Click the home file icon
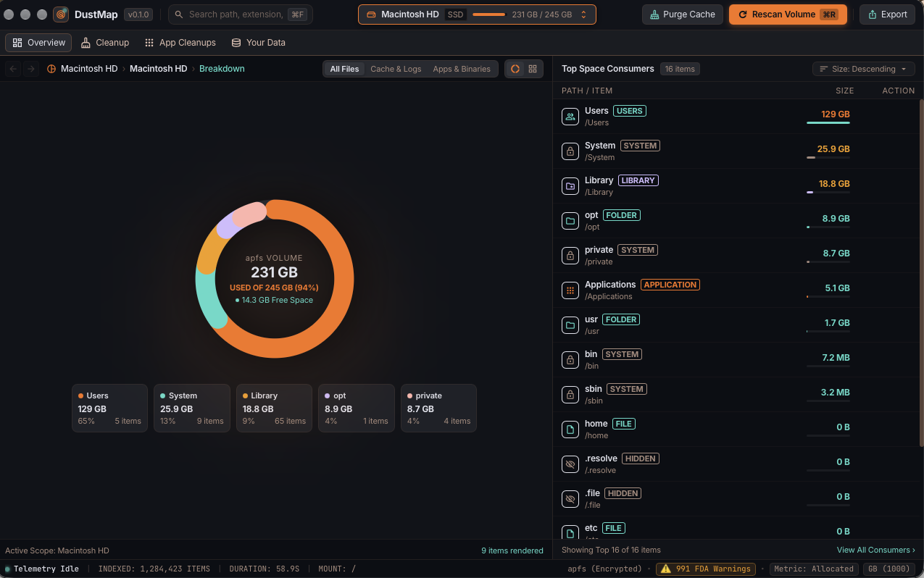 pyautogui.click(x=570, y=430)
